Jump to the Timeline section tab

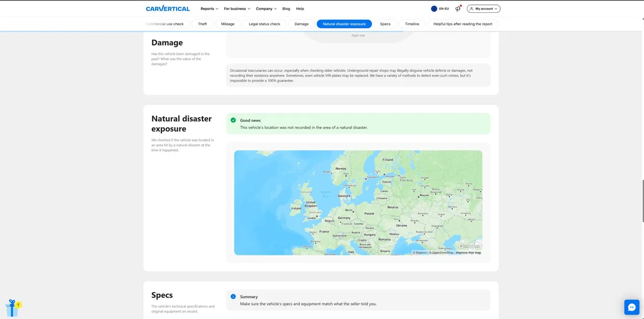tap(412, 24)
